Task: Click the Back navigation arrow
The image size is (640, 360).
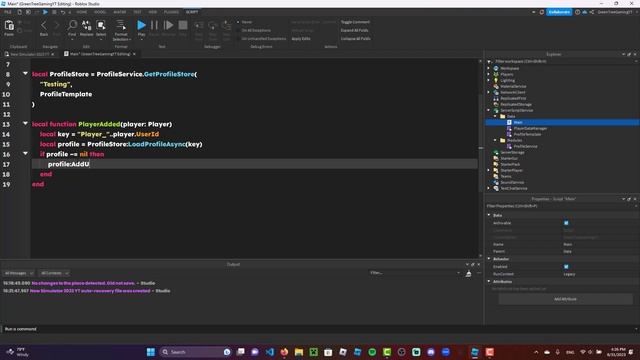Action: 44,25
